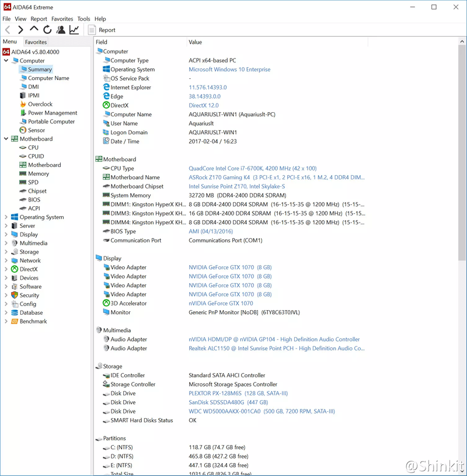The width and height of the screenshot is (467, 476).
Task: Open the ASRock Z170 Gaming K4 link
Action: coord(219,178)
